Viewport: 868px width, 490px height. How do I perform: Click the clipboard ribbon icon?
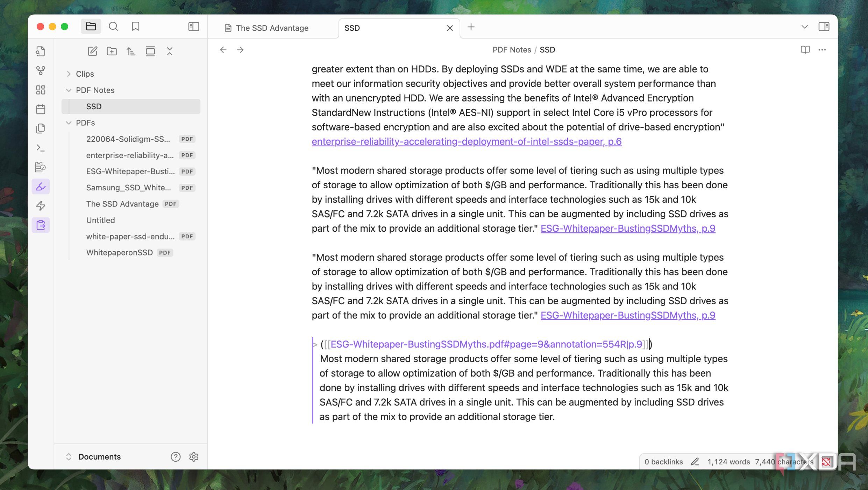pyautogui.click(x=41, y=225)
